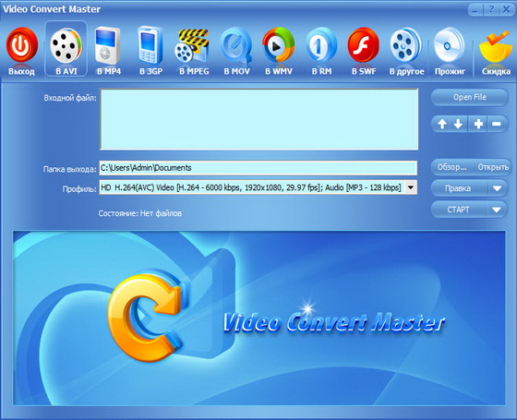Choose the В SWF Flash icon
Viewport: 517px width, 420px height.
click(363, 45)
